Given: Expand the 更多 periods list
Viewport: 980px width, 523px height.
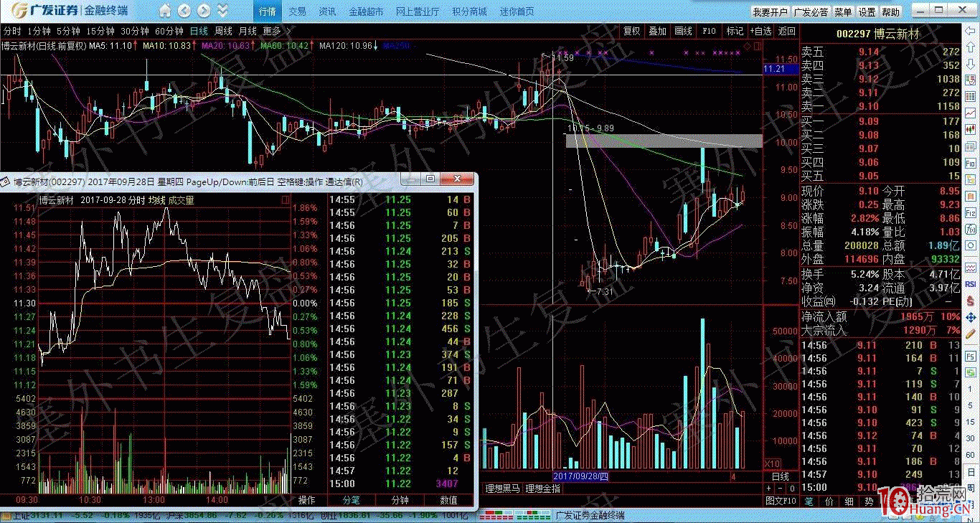Looking at the screenshot, I should pos(276,31).
